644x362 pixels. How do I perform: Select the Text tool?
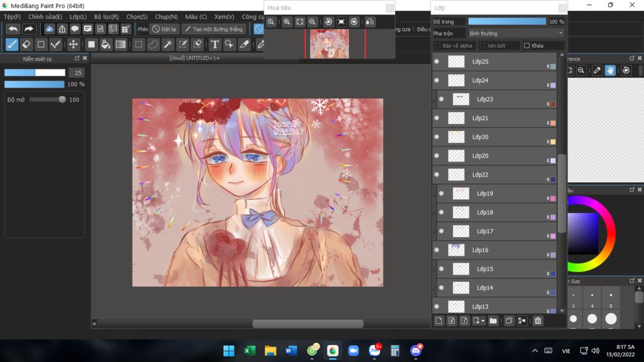pyautogui.click(x=214, y=45)
